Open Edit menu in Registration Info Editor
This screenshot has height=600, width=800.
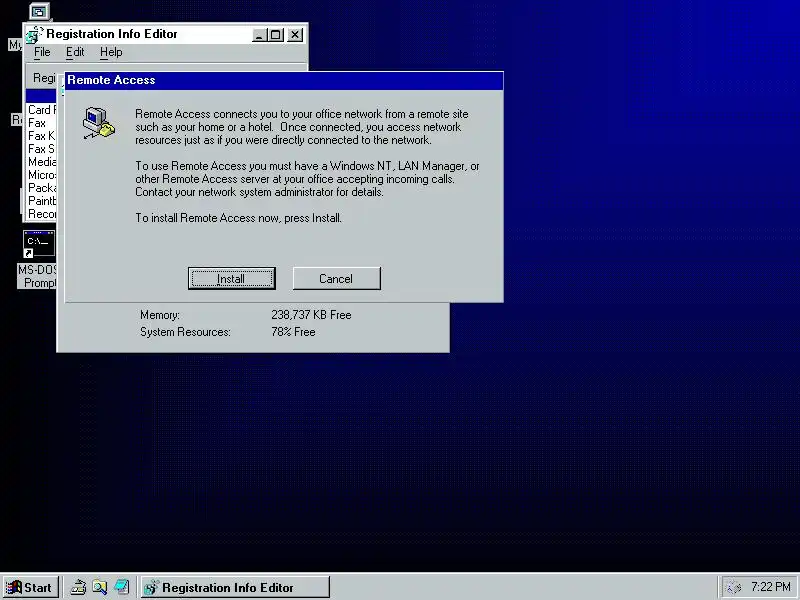pos(75,52)
